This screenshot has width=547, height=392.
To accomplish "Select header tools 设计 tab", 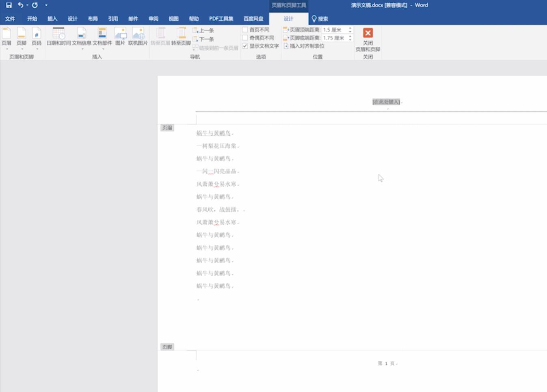I will (288, 19).
